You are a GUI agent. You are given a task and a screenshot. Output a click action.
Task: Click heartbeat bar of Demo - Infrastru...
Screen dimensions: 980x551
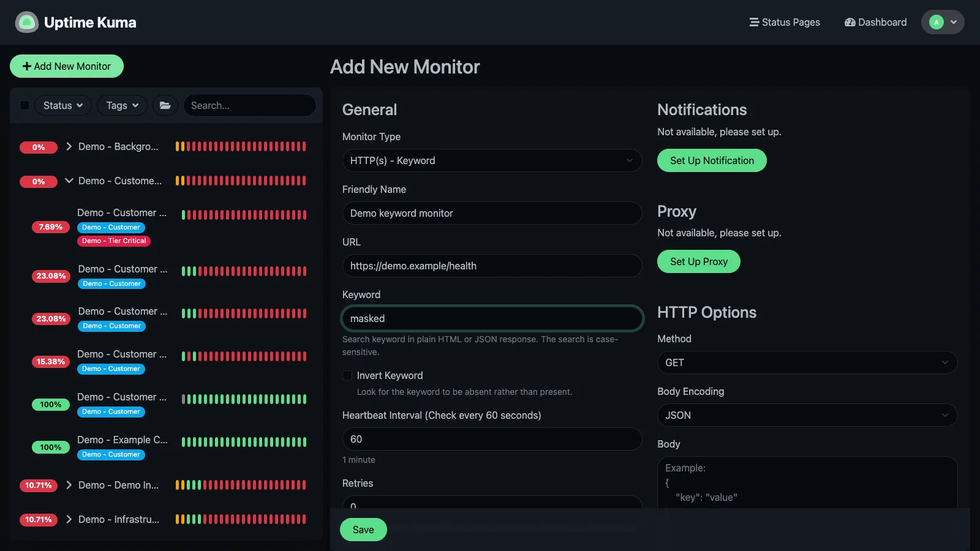(x=241, y=519)
